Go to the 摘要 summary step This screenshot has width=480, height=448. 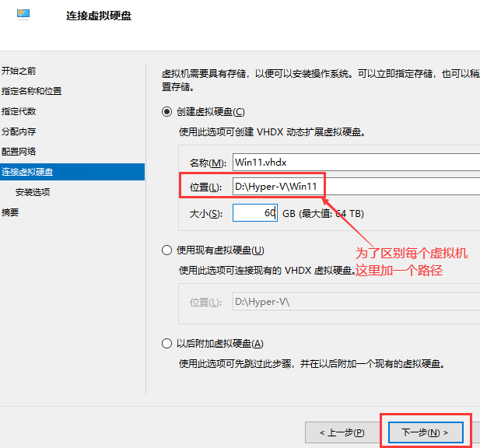point(10,212)
